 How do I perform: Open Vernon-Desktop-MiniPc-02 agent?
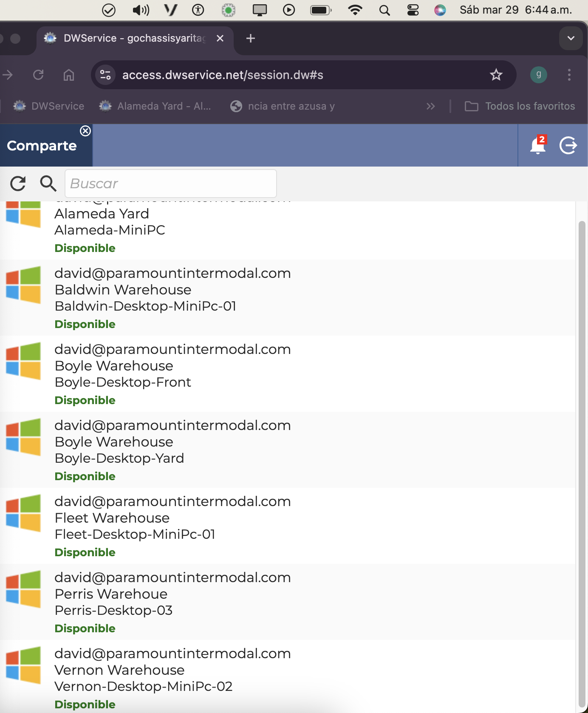[287, 676]
